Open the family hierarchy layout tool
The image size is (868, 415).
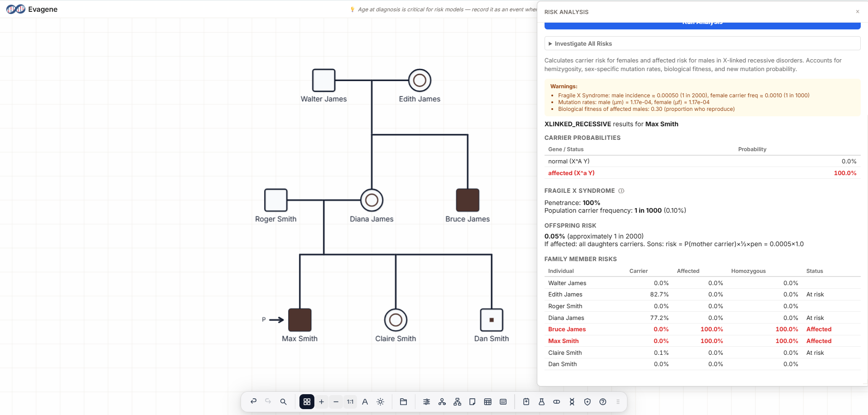coord(457,401)
